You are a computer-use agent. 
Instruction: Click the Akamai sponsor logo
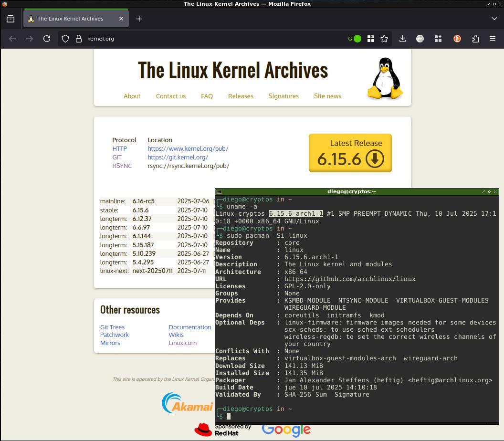(x=187, y=403)
